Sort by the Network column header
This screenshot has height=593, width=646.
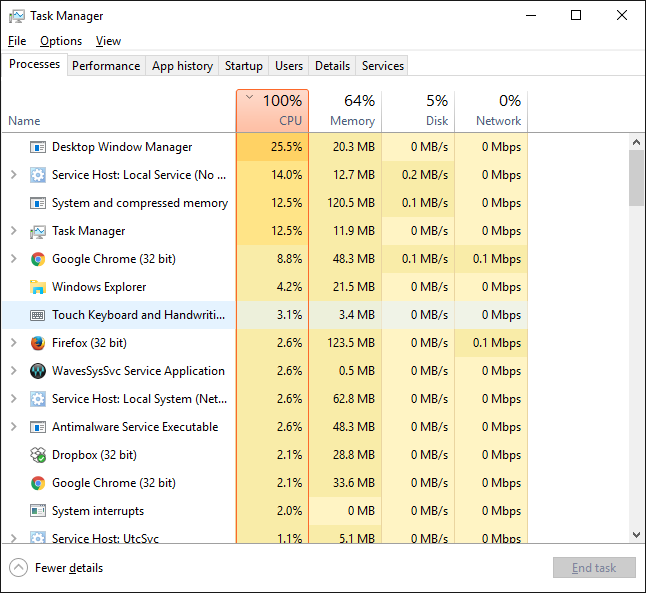pos(491,111)
